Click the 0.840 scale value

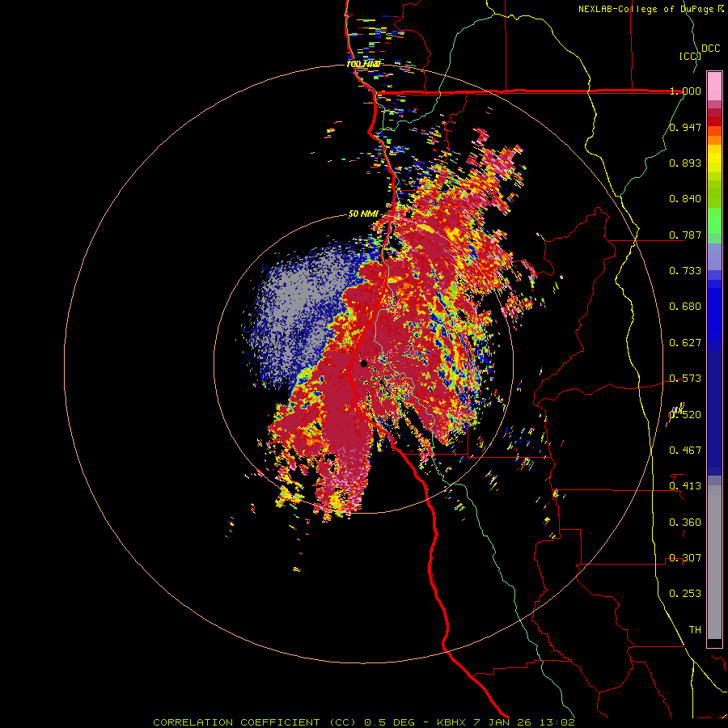(x=685, y=199)
